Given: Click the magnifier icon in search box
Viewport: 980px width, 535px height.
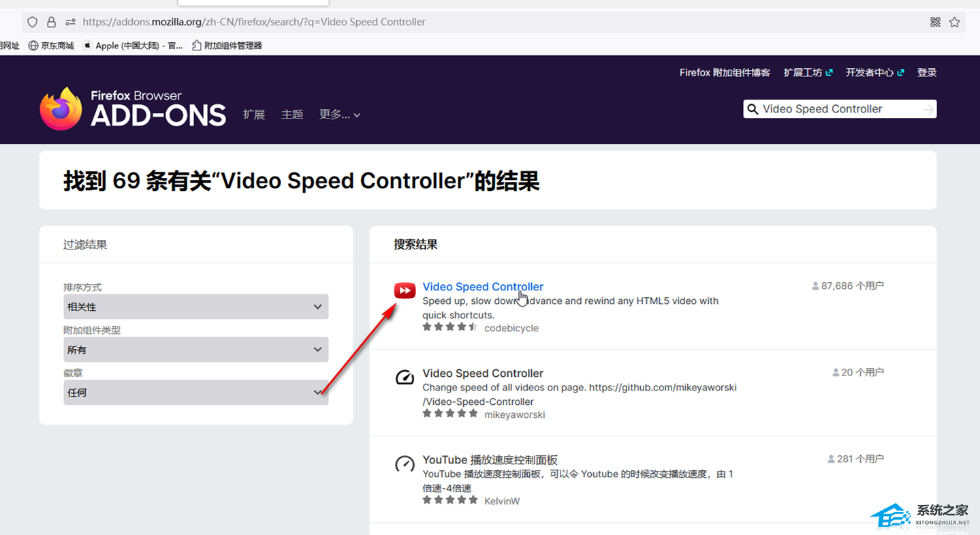Looking at the screenshot, I should [753, 109].
